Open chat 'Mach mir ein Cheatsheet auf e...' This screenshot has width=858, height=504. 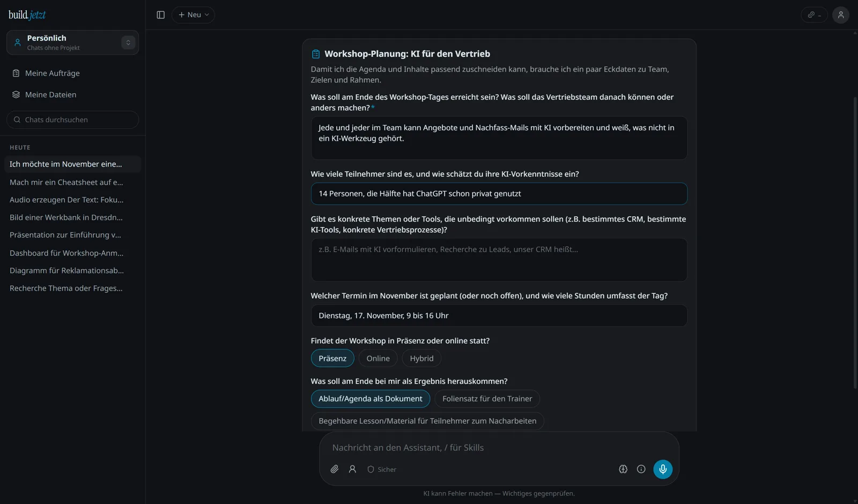[72, 182]
